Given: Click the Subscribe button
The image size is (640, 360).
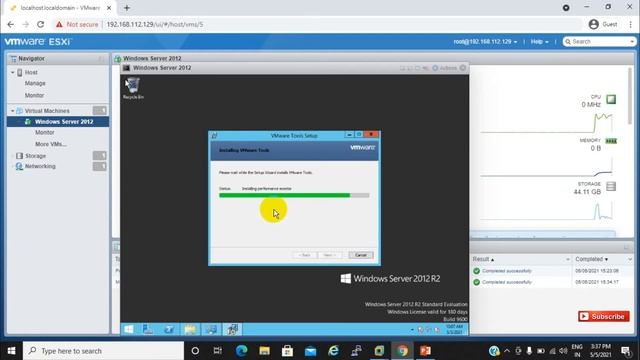Looking at the screenshot, I should [x=604, y=316].
